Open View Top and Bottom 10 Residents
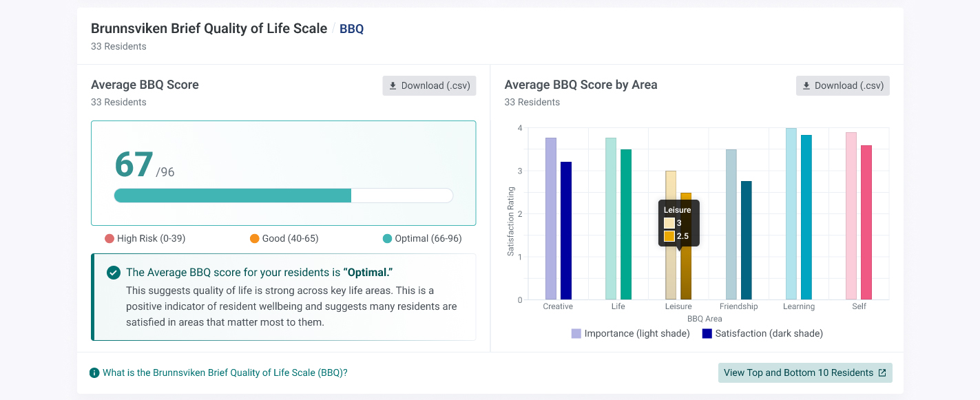The image size is (980, 400). pyautogui.click(x=805, y=372)
